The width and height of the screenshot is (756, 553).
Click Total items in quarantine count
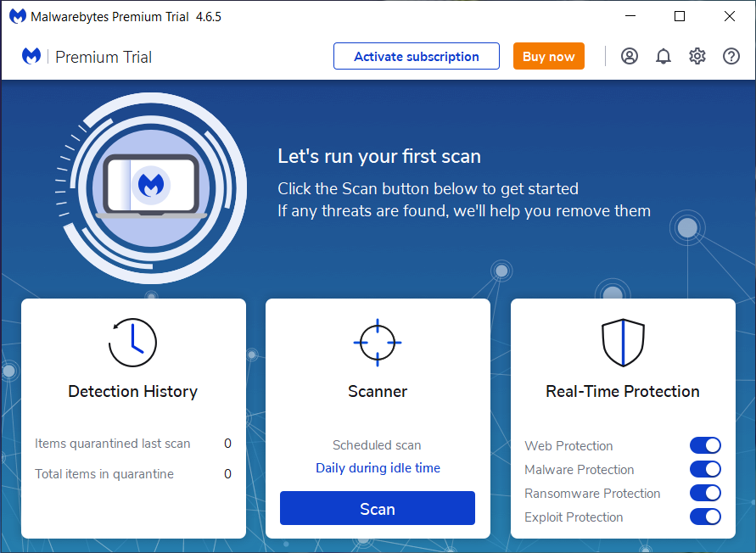pyautogui.click(x=227, y=473)
